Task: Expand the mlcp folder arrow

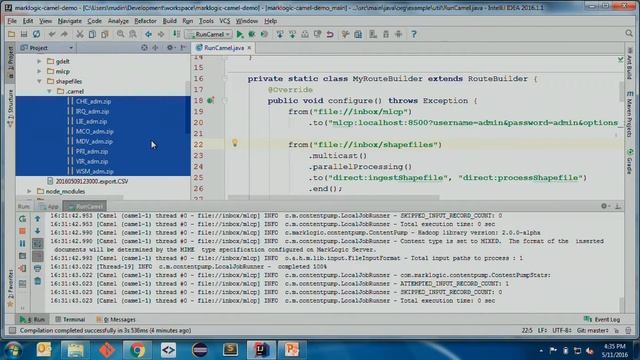Action: (39, 71)
